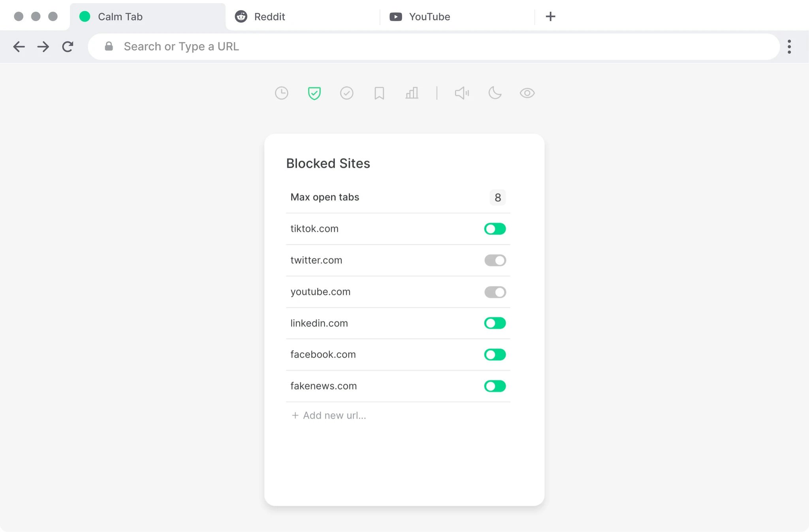The image size is (809, 532).
Task: Select the green shield blocker icon
Action: (314, 93)
